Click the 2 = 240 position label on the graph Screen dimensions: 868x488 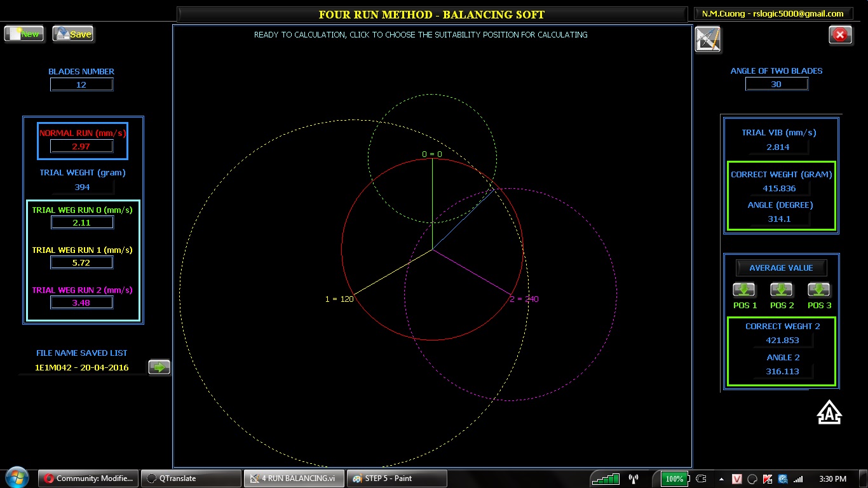pyautogui.click(x=524, y=299)
